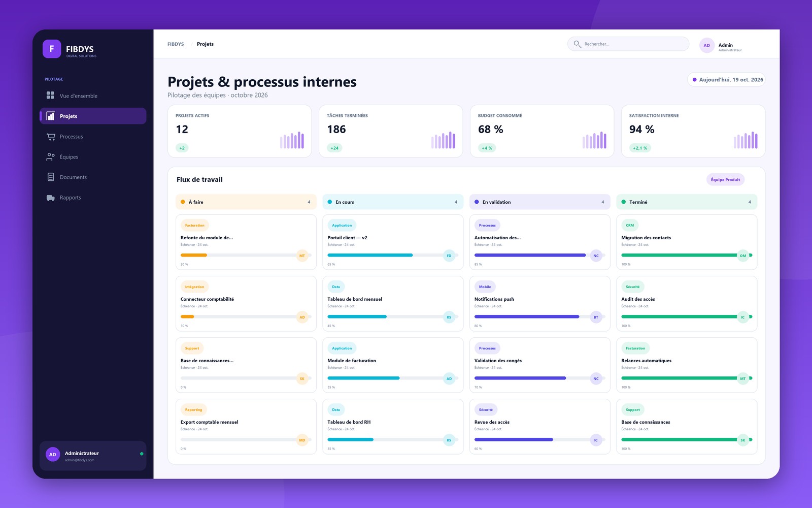Click the Satisfaction interne mini bar chart
The height and width of the screenshot is (508, 812).
tap(746, 140)
